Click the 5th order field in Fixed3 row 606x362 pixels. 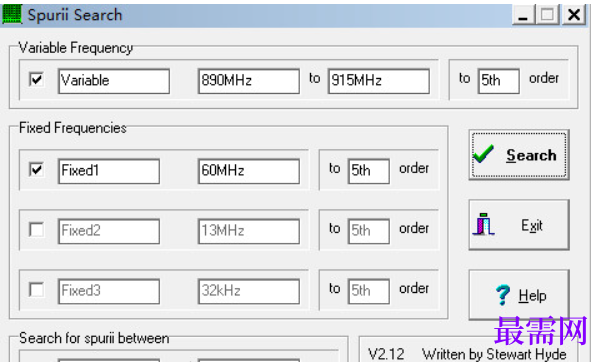point(369,291)
